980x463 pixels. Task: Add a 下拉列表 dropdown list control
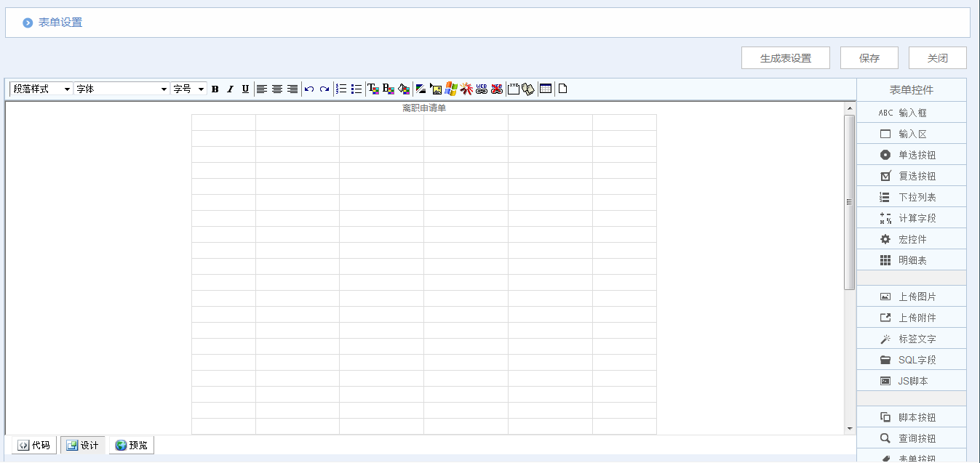[x=912, y=197]
